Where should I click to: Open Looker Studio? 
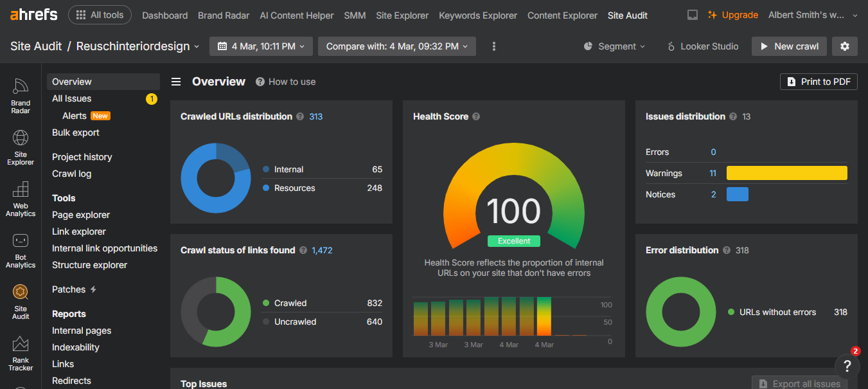pos(703,46)
